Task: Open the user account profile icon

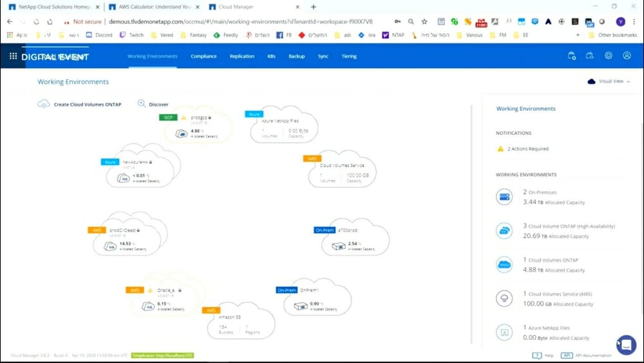Action: tap(627, 55)
